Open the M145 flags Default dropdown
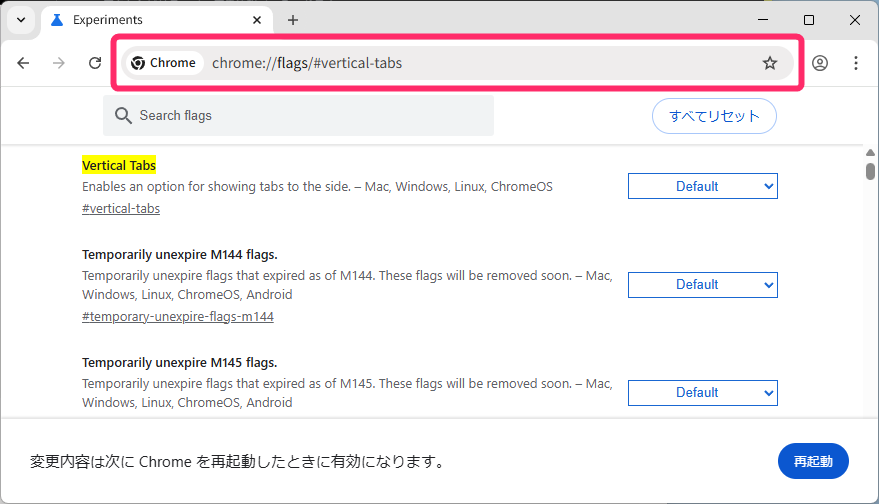This screenshot has width=879, height=504. (702, 393)
